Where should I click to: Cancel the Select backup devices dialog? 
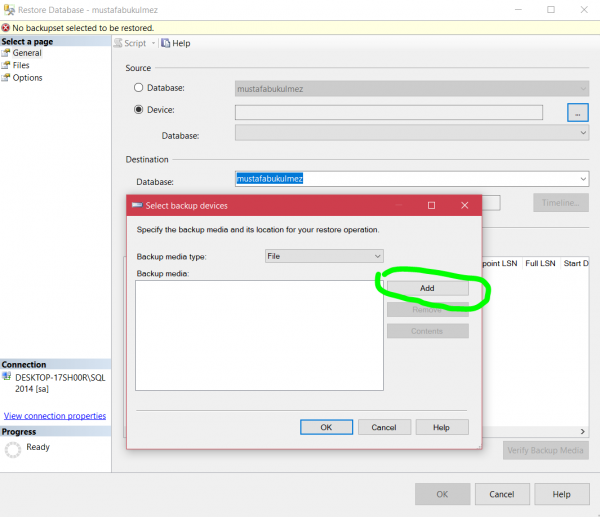384,427
